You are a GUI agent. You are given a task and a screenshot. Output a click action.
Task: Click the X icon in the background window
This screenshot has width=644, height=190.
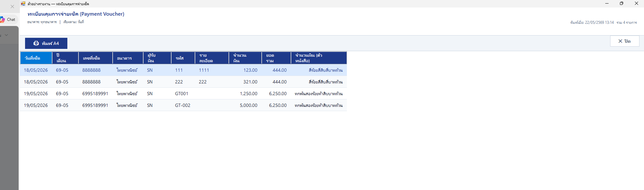coord(12,7)
